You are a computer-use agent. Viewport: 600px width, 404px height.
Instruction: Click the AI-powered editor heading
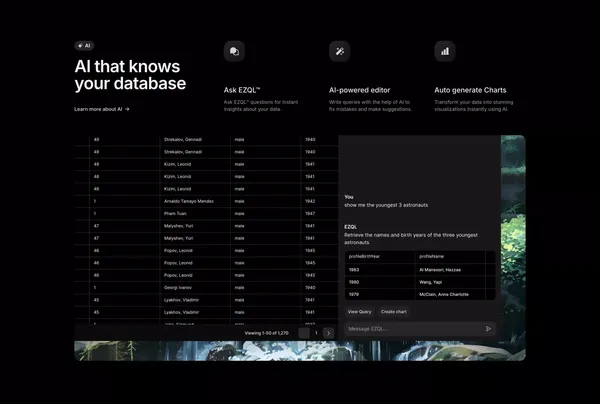tap(359, 90)
